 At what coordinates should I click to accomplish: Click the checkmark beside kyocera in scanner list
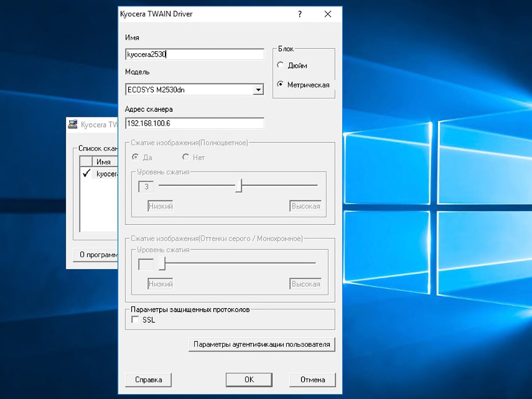(86, 173)
